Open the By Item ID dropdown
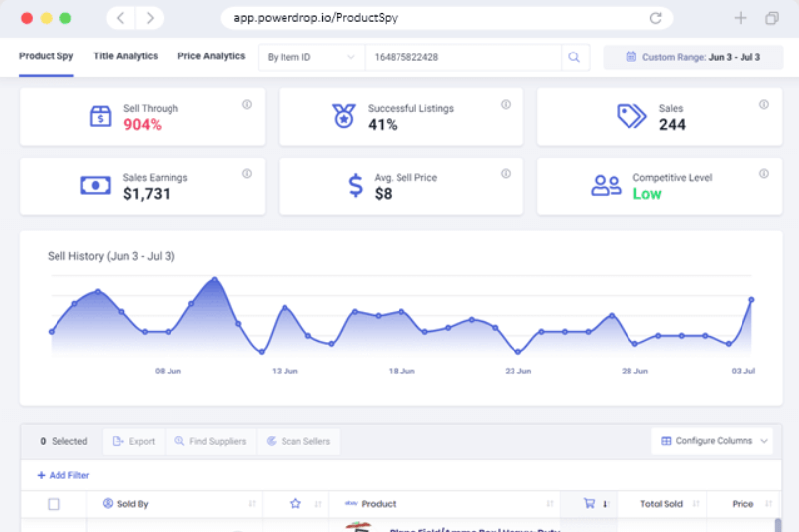Image resolution: width=799 pixels, height=532 pixels. (311, 57)
